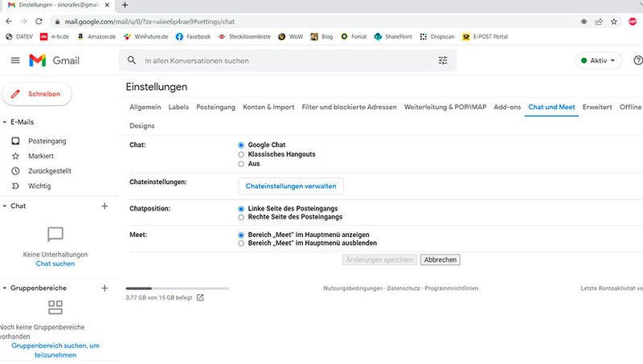This screenshot has height=364, width=643.
Task: Open the Gmail main menu hamburger icon
Action: pos(15,60)
